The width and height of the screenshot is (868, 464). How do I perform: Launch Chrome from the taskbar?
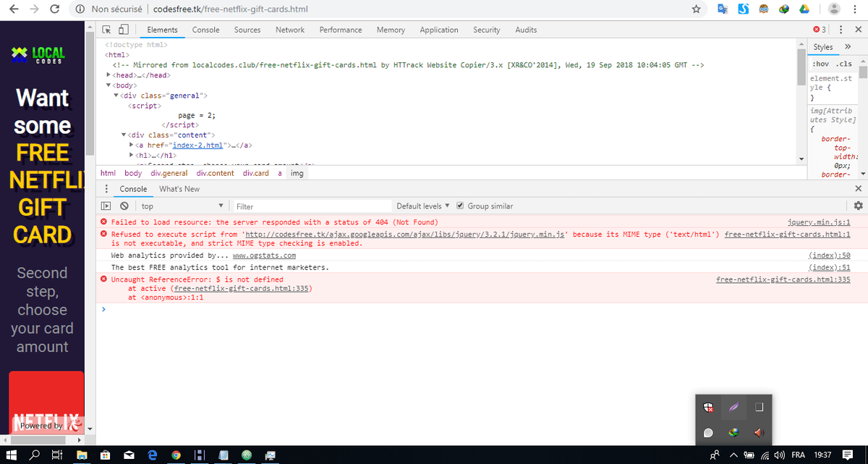tap(176, 455)
